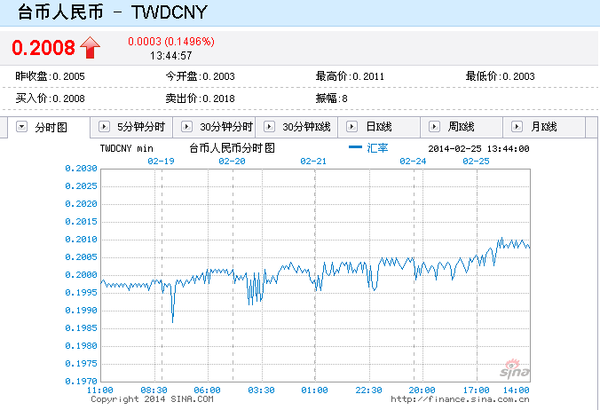
Task: Click the 02-19 date marker on chart
Action: coord(161,160)
